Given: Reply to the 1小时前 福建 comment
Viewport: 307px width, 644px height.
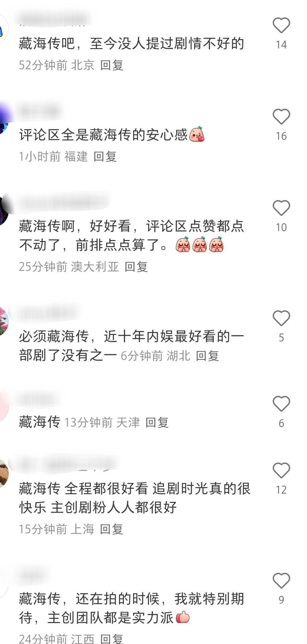Looking at the screenshot, I should click(105, 156).
